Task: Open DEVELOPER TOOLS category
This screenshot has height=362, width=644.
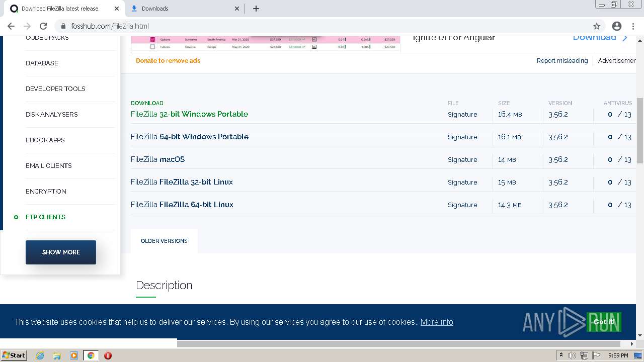Action: (55, 89)
